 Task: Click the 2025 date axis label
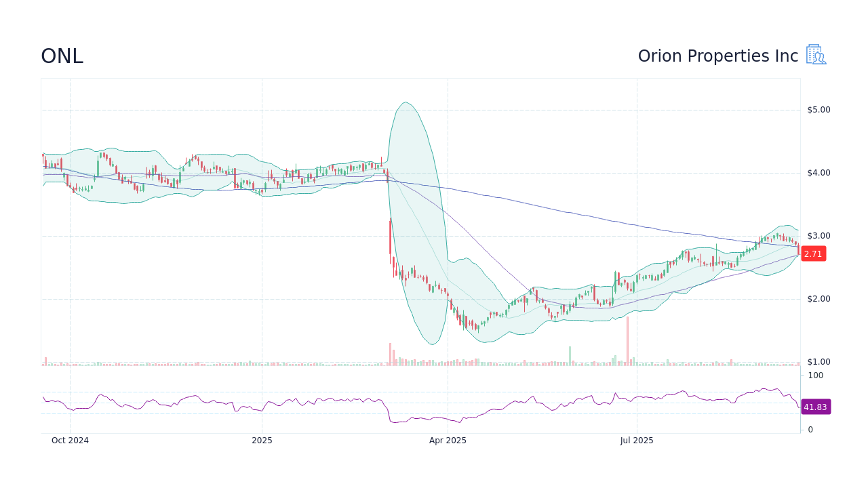click(x=262, y=440)
